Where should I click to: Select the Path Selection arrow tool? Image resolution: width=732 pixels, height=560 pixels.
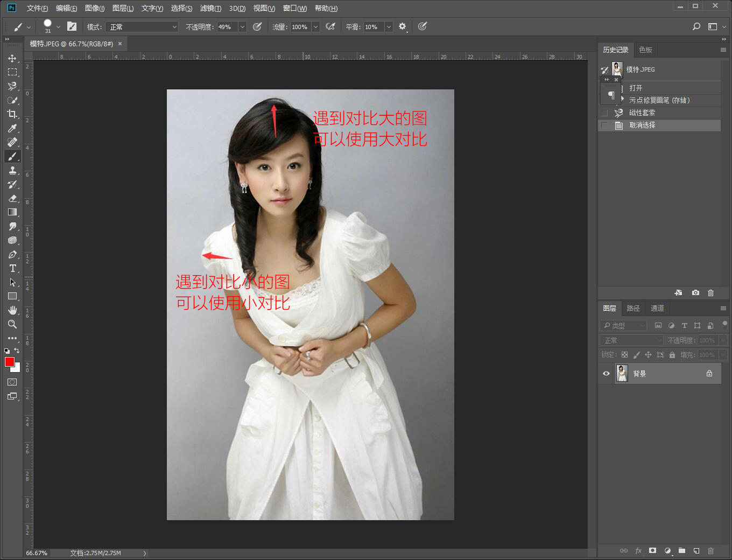pos(12,282)
